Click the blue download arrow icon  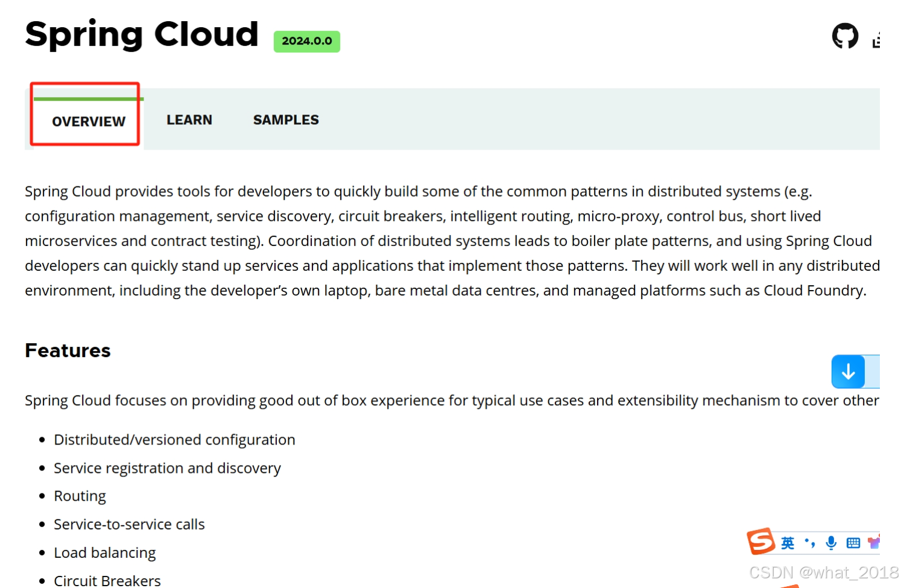click(x=849, y=371)
